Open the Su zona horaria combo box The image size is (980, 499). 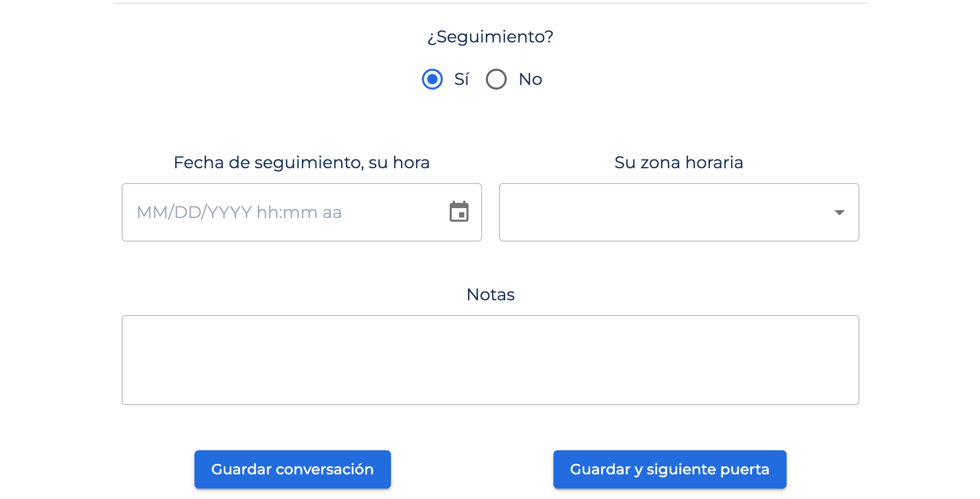679,212
